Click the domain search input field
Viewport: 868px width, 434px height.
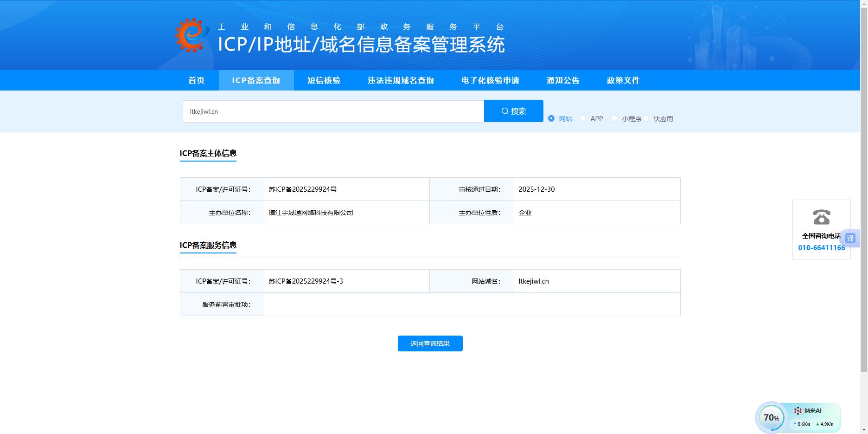(x=333, y=111)
